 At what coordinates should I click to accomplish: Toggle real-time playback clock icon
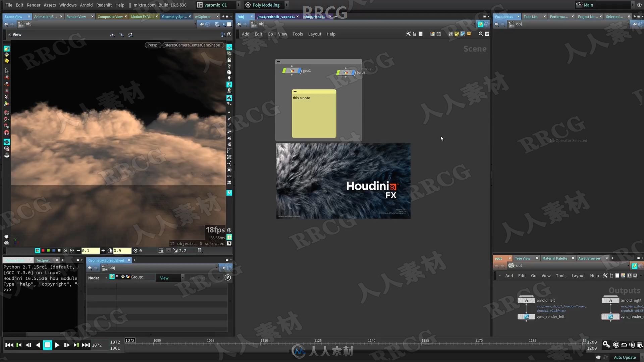(x=616, y=345)
